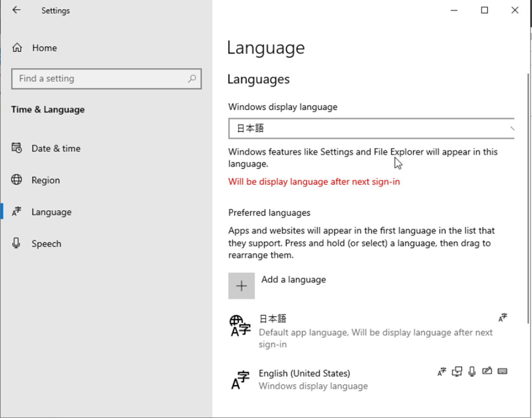The height and width of the screenshot is (418, 532).
Task: Click the speech recognition microphone icon for English
Action: [472, 372]
